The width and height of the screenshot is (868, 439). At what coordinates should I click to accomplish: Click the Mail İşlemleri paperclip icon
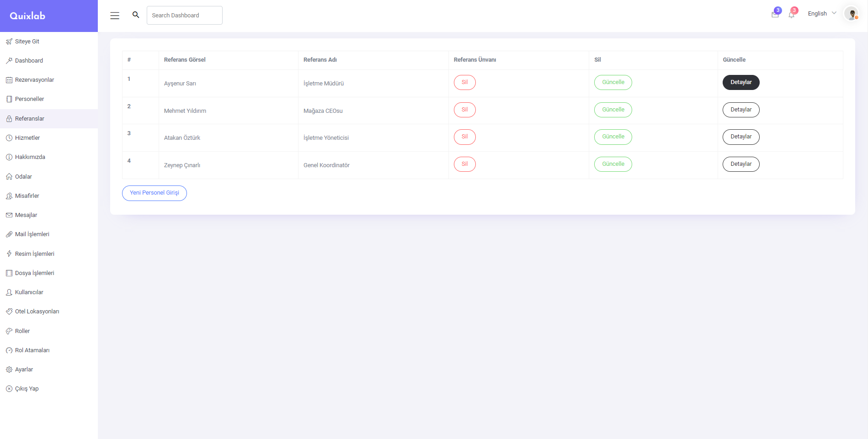(9, 234)
